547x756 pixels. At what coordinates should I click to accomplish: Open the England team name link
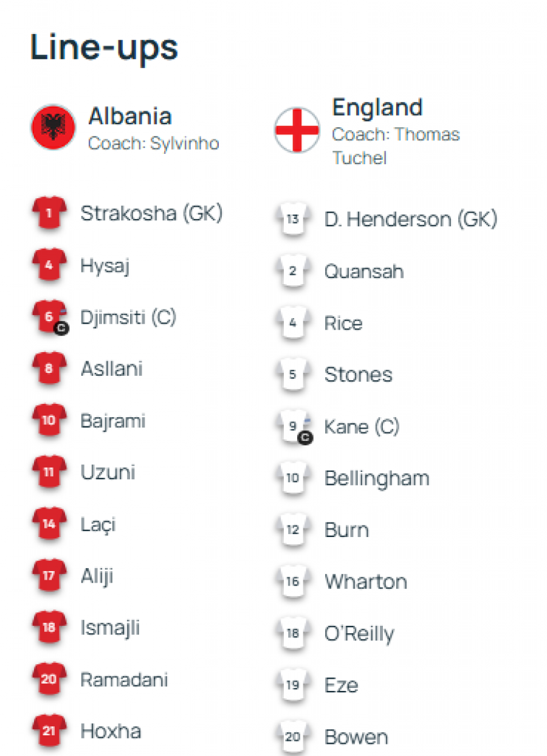(x=377, y=108)
